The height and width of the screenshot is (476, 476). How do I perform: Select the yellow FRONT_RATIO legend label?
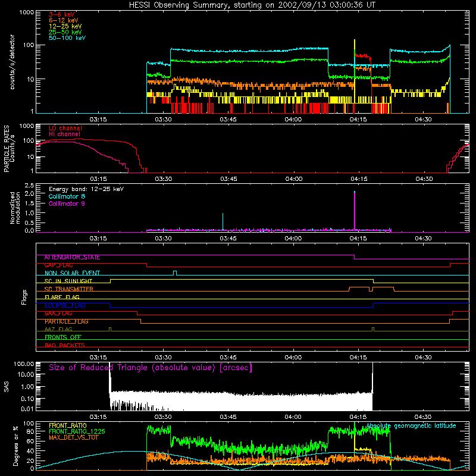coord(67,425)
